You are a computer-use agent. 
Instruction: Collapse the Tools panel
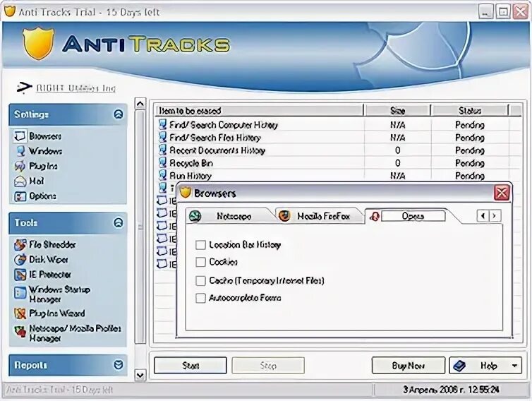(x=119, y=223)
